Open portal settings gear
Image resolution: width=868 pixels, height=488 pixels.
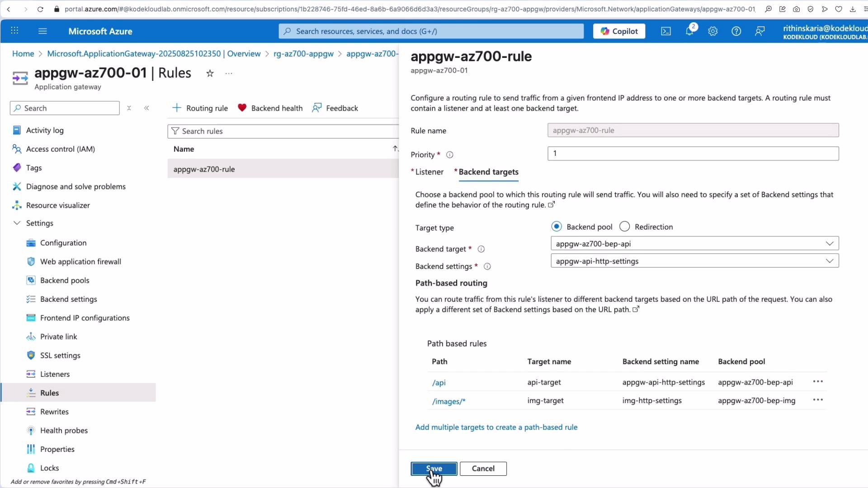coord(713,31)
